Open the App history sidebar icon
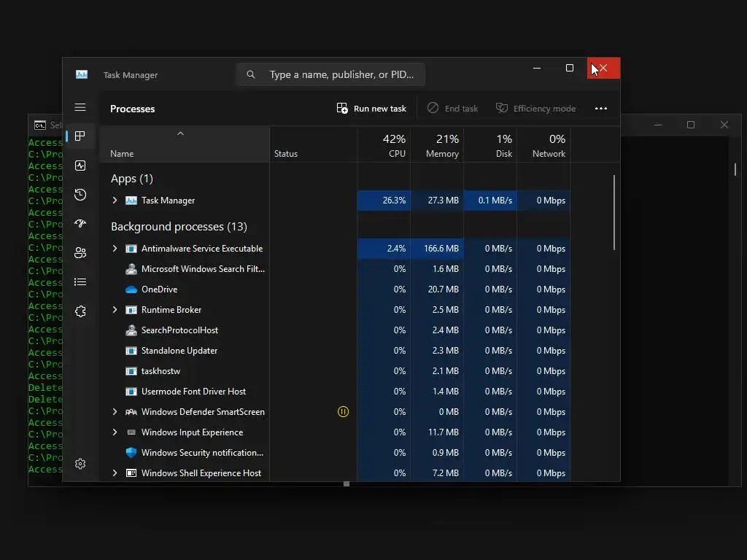The height and width of the screenshot is (560, 747). pyautogui.click(x=80, y=194)
